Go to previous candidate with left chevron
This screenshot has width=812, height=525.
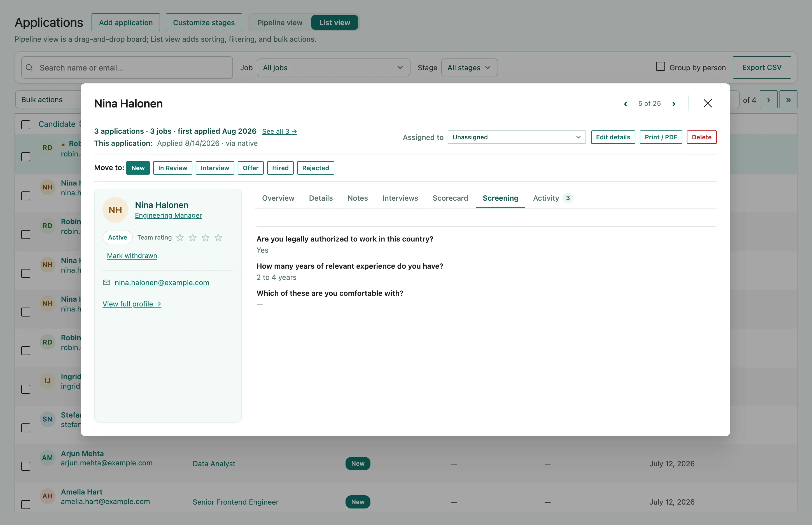[626, 104]
